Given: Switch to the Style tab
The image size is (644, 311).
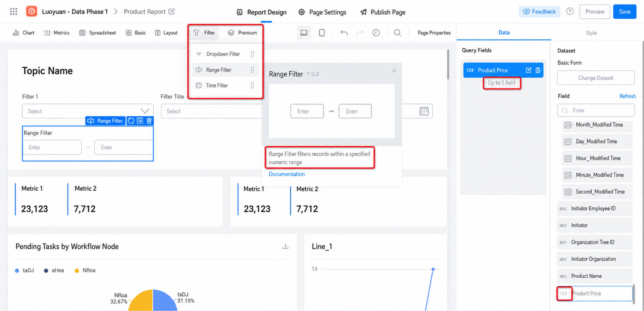Looking at the screenshot, I should [x=591, y=33].
